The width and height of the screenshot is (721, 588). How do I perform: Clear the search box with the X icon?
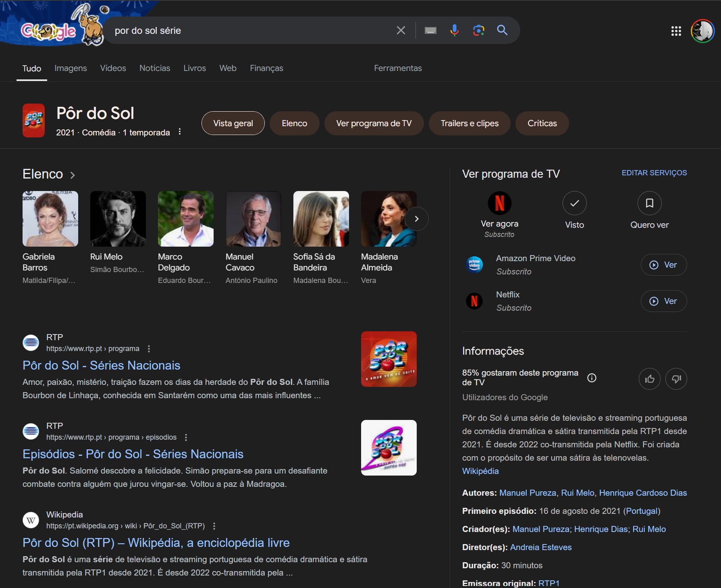point(401,30)
